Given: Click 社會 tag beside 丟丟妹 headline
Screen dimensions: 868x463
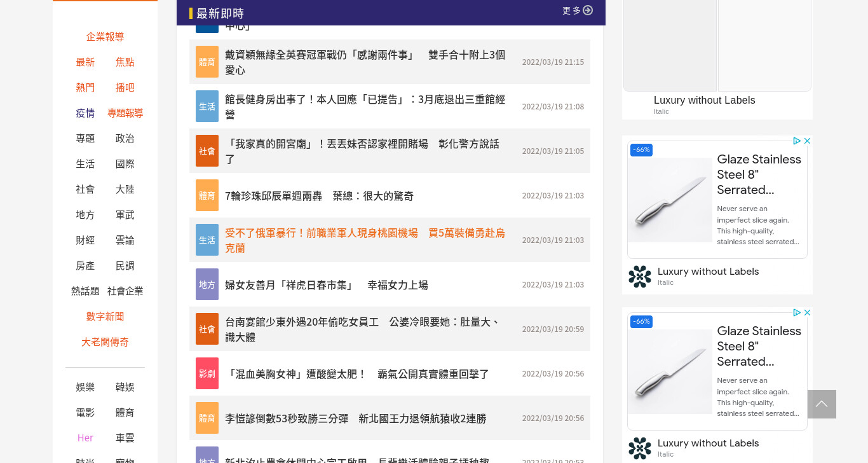Looking at the screenshot, I should pos(207,151).
